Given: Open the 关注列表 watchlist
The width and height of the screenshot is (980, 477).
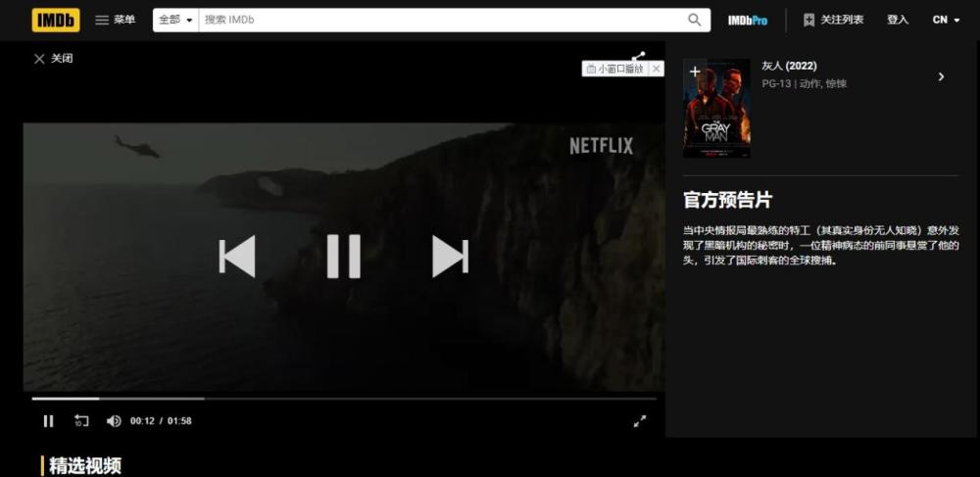Looking at the screenshot, I should point(833,20).
